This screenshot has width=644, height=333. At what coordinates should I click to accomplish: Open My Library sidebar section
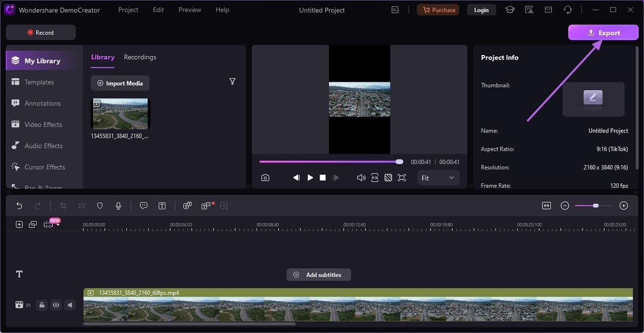tap(44, 61)
